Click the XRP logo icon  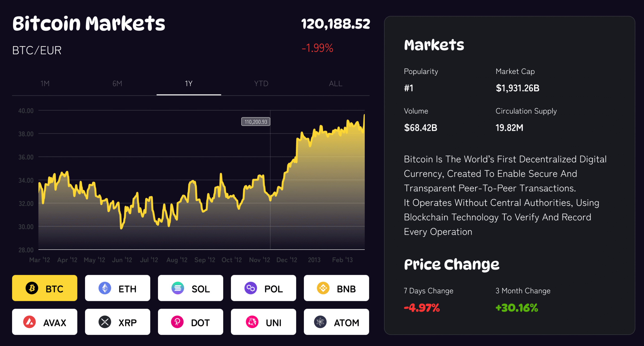(105, 322)
